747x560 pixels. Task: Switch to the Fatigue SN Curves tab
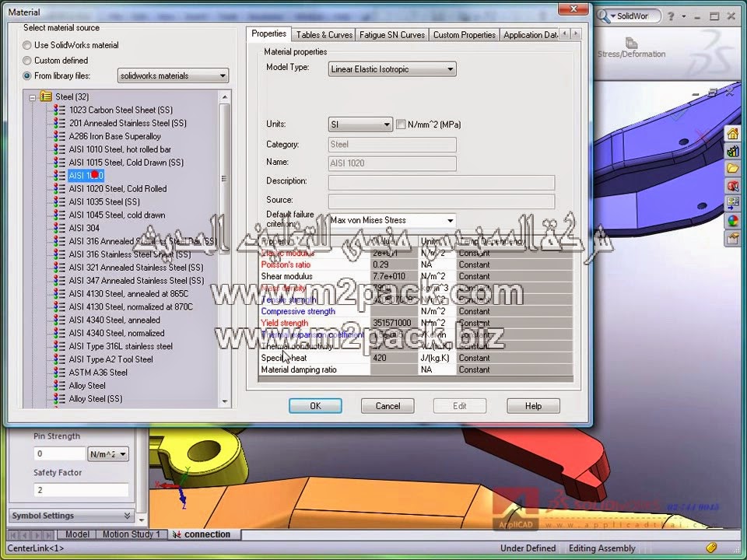tap(392, 35)
